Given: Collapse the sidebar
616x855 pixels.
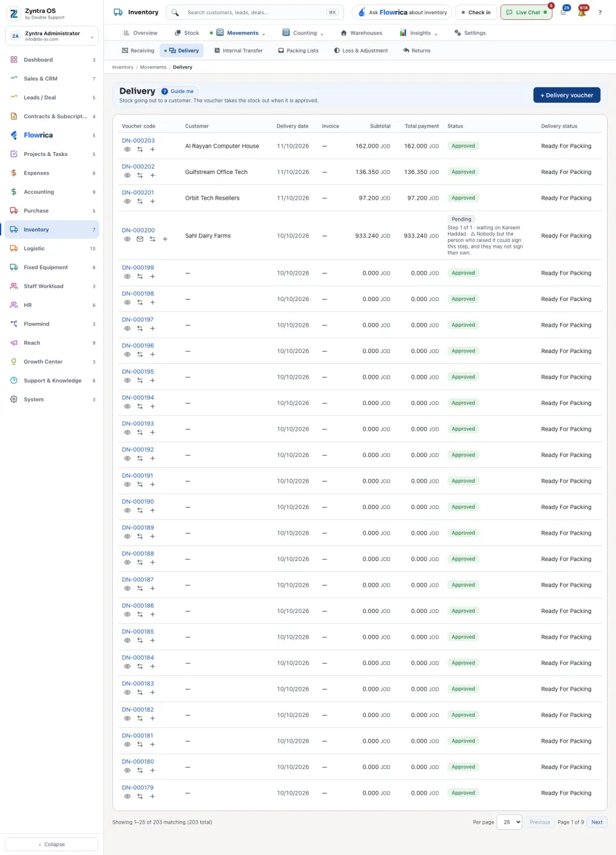Looking at the screenshot, I should (x=52, y=844).
